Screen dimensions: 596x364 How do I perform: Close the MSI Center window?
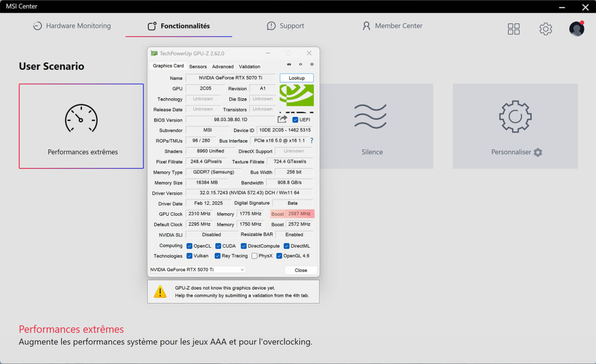click(x=586, y=7)
